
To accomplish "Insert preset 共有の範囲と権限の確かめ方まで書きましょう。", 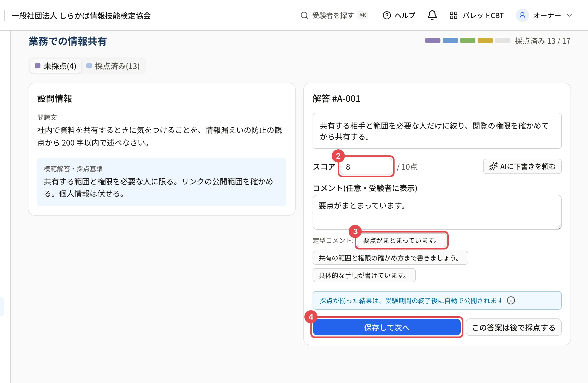I will pyautogui.click(x=390, y=258).
